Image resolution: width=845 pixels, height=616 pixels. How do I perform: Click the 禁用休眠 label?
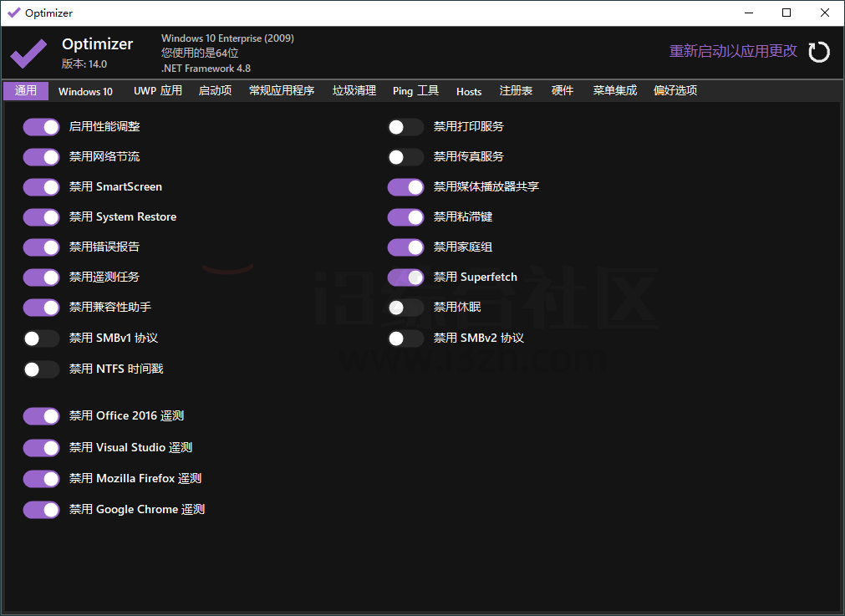coord(457,308)
